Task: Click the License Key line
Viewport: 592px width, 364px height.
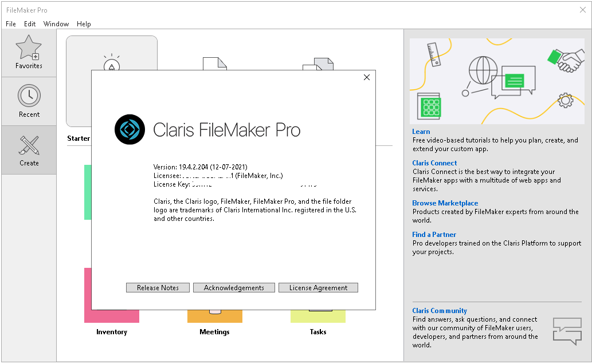Action: pyautogui.click(x=235, y=184)
